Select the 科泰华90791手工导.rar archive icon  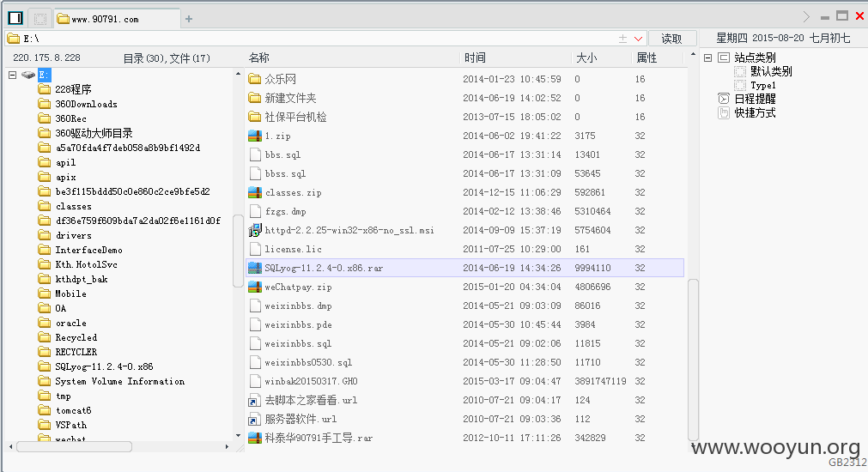pos(255,438)
